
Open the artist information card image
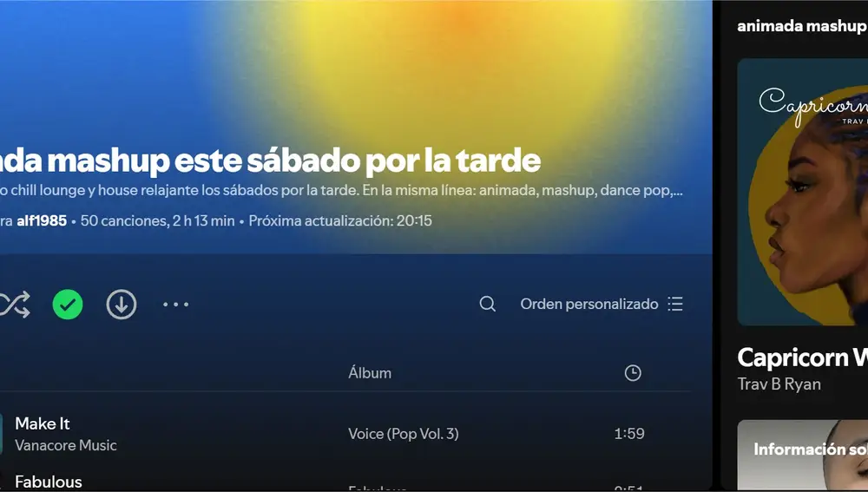(x=803, y=455)
